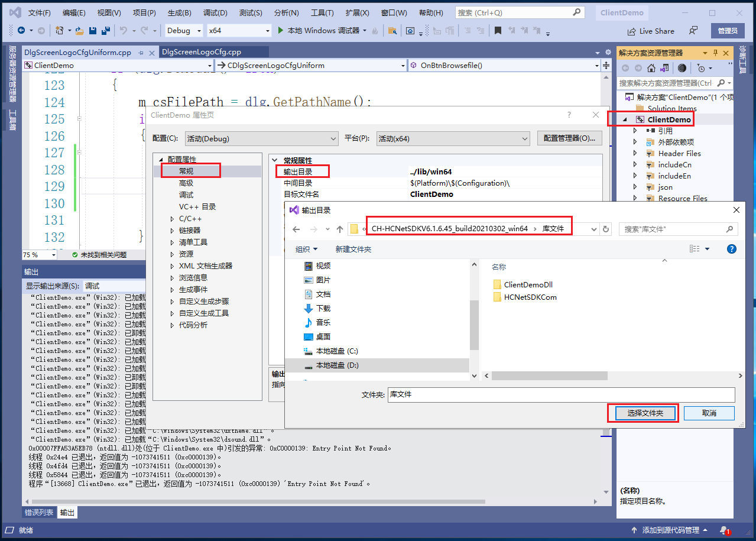This screenshot has width=756, height=541.
Task: Click the blue help icon in folder dialog
Action: tap(731, 249)
